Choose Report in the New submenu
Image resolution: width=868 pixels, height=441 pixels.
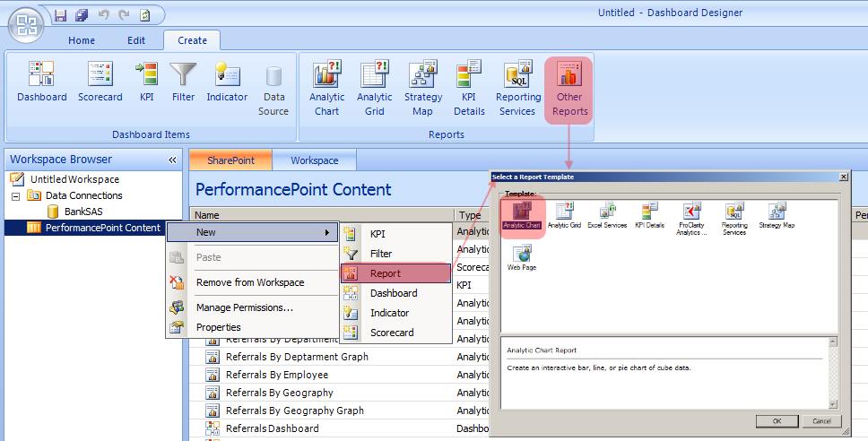click(x=395, y=273)
